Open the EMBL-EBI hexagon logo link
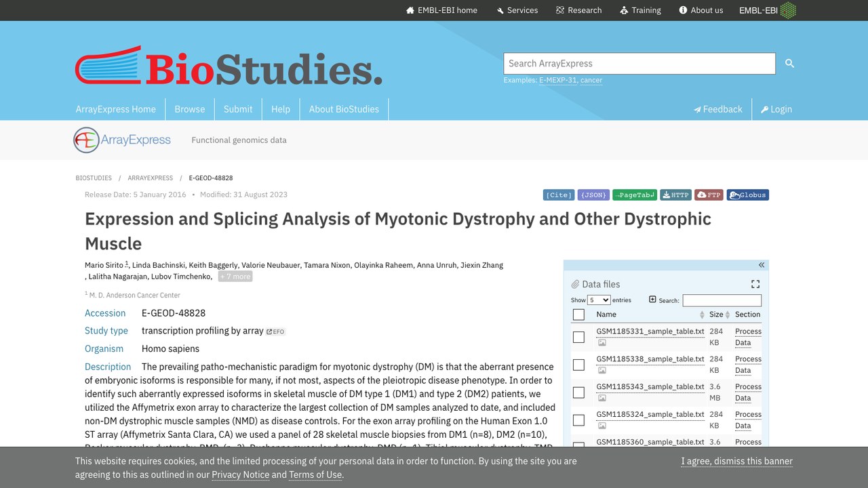Viewport: 868px width, 488px height. pos(768,10)
